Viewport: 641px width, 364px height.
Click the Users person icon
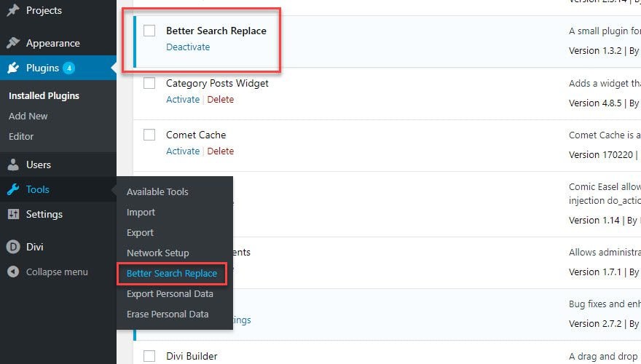[13, 165]
